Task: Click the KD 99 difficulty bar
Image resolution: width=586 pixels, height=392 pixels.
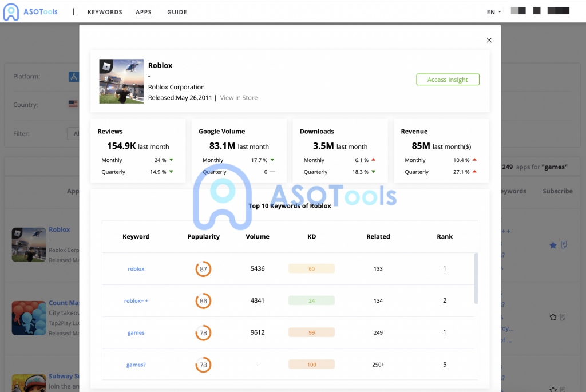Action: [x=312, y=332]
